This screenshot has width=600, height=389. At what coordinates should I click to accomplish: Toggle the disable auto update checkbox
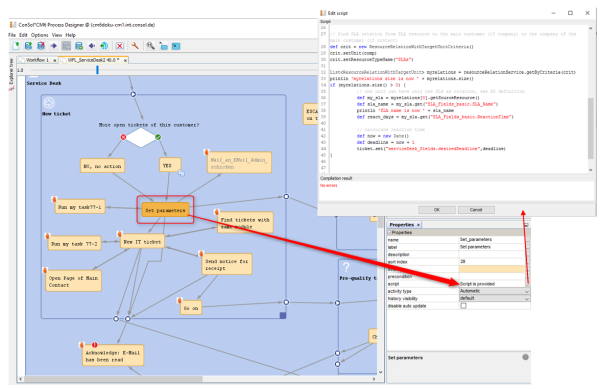coord(463,306)
